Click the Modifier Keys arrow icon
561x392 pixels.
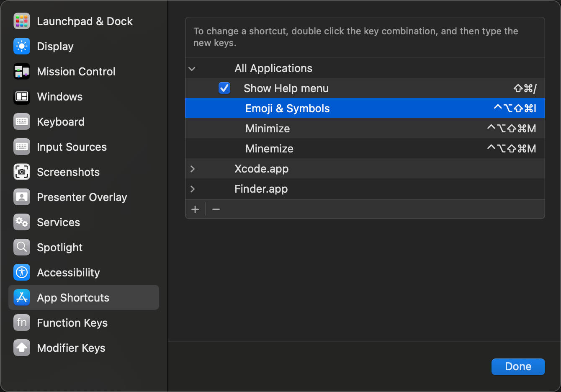[22, 348]
